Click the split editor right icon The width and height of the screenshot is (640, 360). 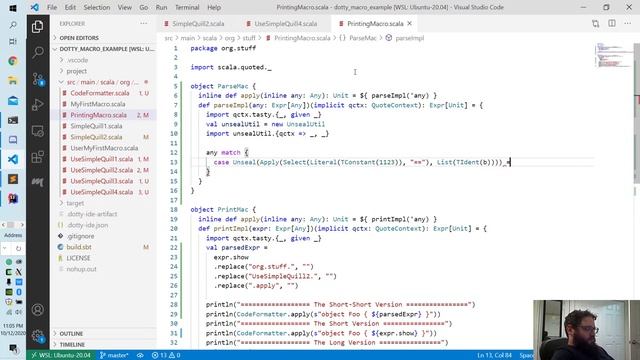[611, 24]
